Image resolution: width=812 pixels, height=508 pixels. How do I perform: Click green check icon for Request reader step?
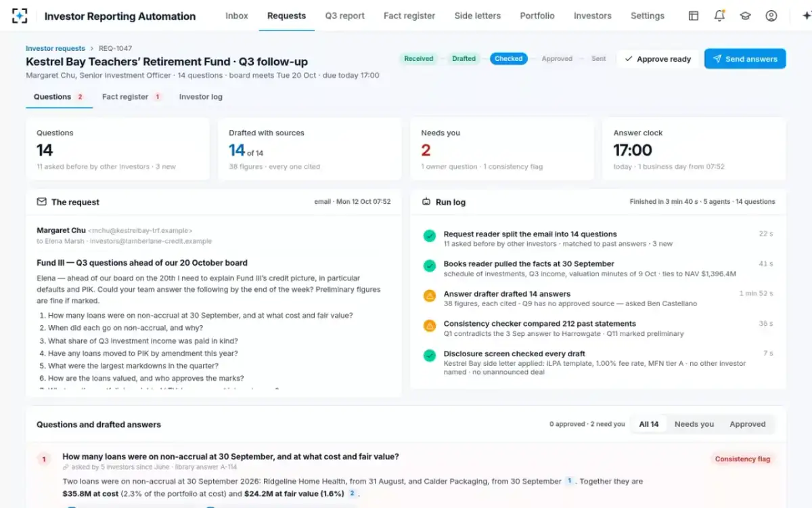click(429, 236)
